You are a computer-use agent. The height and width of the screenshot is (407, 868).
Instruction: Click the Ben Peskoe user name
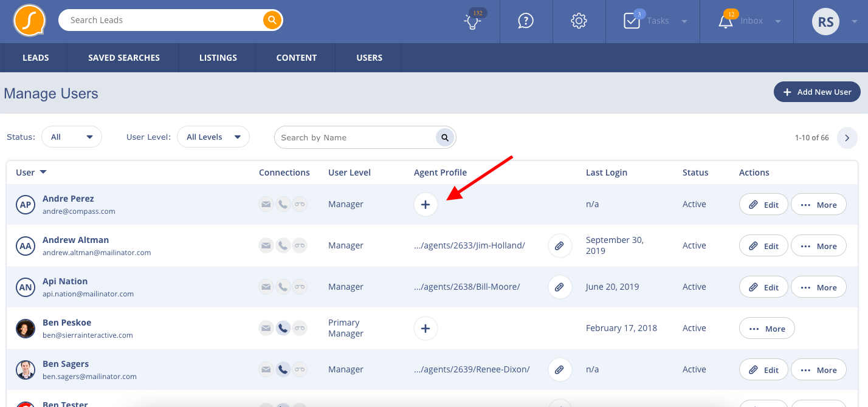pyautogui.click(x=67, y=323)
